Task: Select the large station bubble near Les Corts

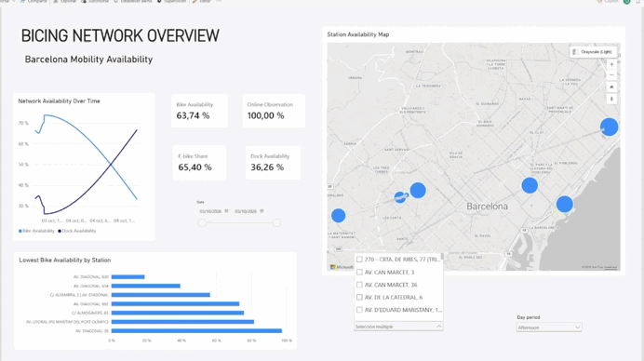Action: click(x=418, y=190)
